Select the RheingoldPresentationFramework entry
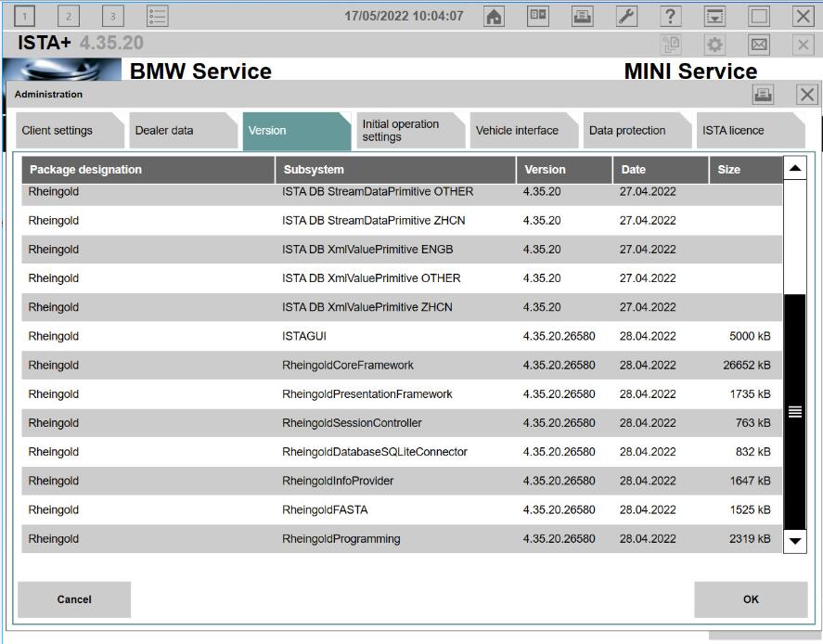 point(402,393)
